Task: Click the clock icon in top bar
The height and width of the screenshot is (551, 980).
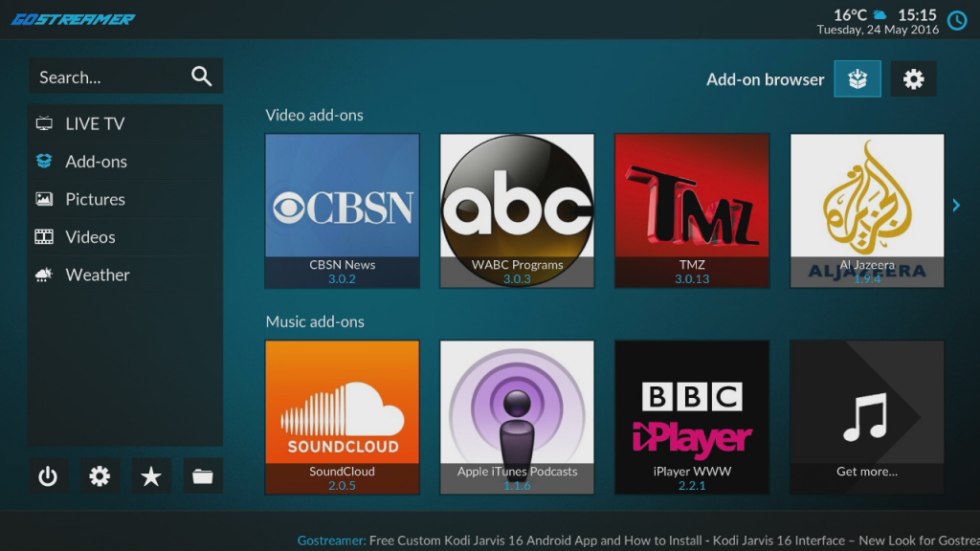Action: tap(957, 21)
